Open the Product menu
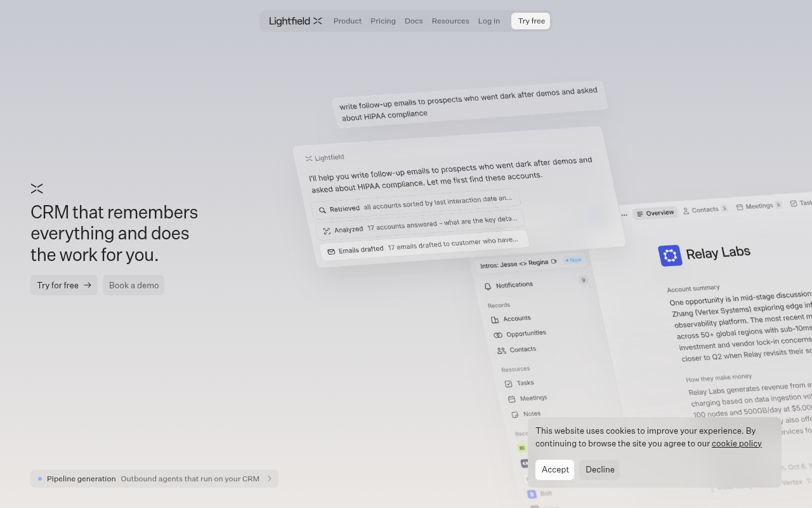This screenshot has height=508, width=812. [x=348, y=21]
